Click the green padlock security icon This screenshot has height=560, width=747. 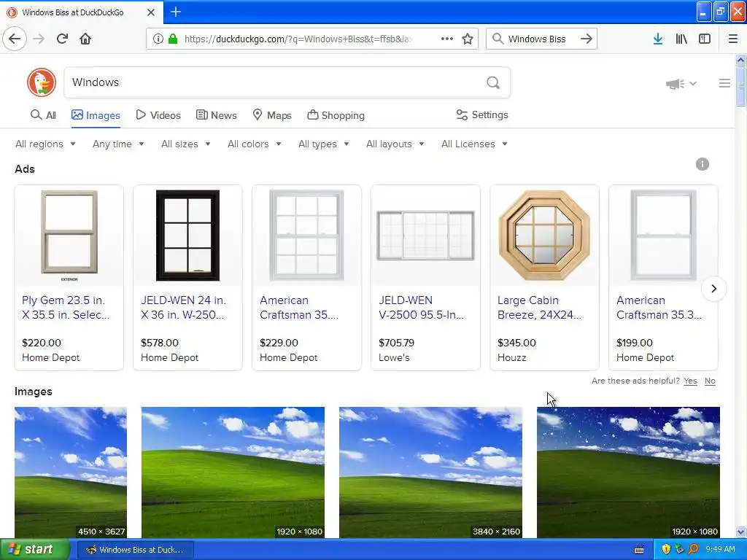coord(172,39)
